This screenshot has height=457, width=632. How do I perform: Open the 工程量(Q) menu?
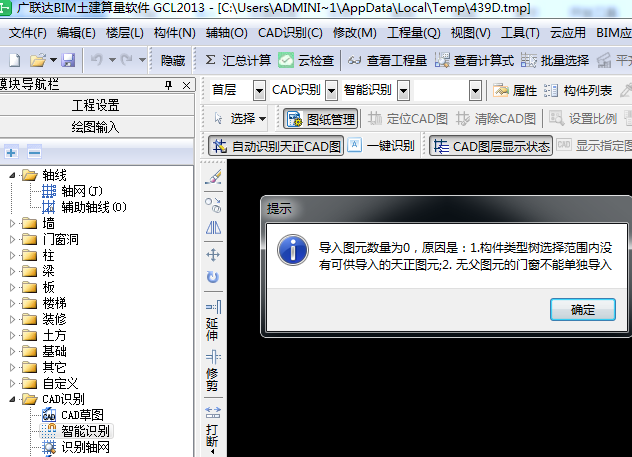click(414, 33)
